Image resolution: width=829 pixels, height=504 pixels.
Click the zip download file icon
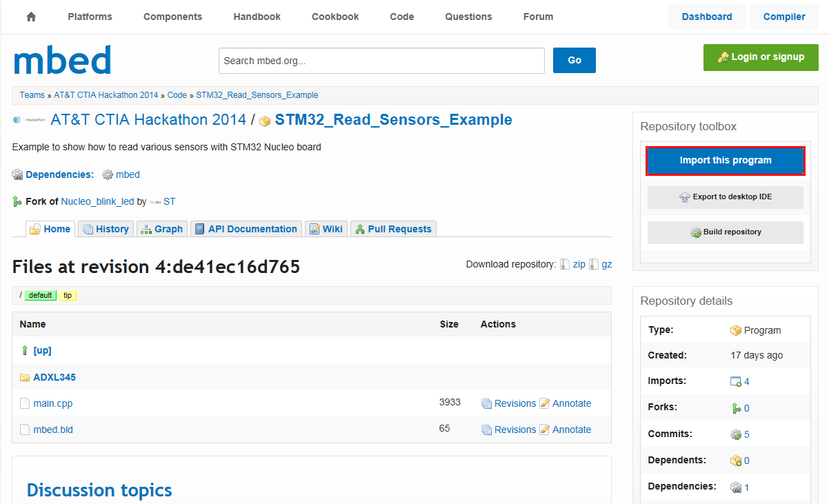565,265
